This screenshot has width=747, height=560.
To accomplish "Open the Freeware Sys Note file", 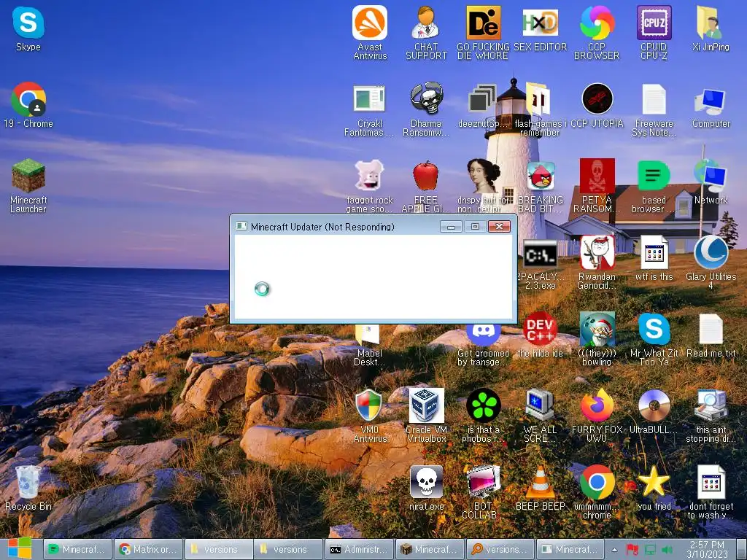I will pyautogui.click(x=654, y=109).
